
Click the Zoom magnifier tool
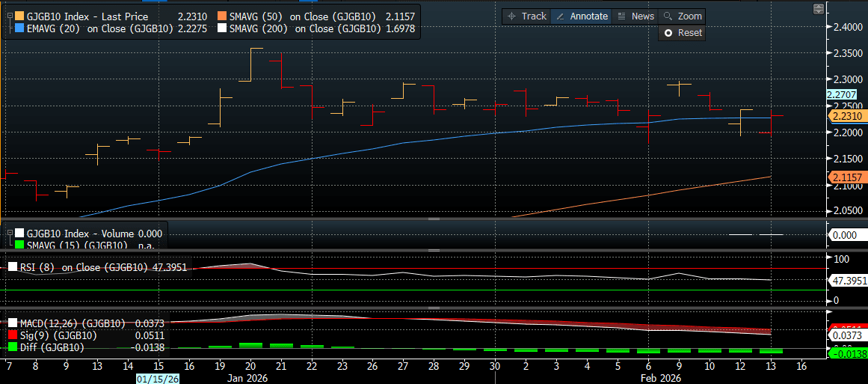(x=682, y=16)
